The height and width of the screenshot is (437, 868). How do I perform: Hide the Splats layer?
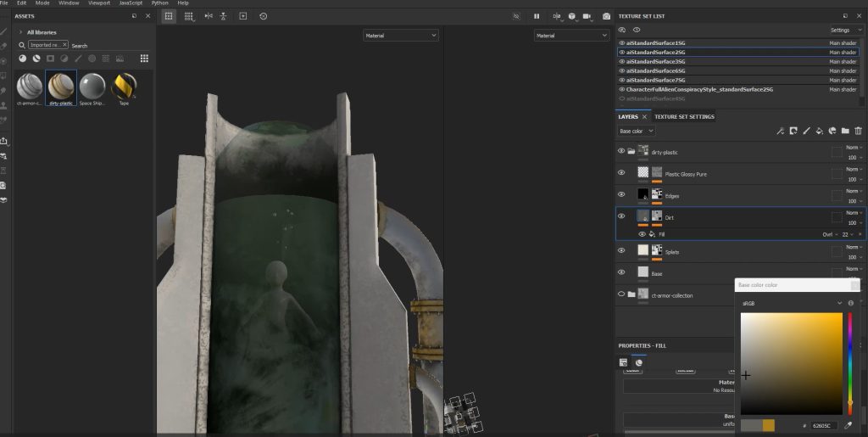(x=621, y=250)
